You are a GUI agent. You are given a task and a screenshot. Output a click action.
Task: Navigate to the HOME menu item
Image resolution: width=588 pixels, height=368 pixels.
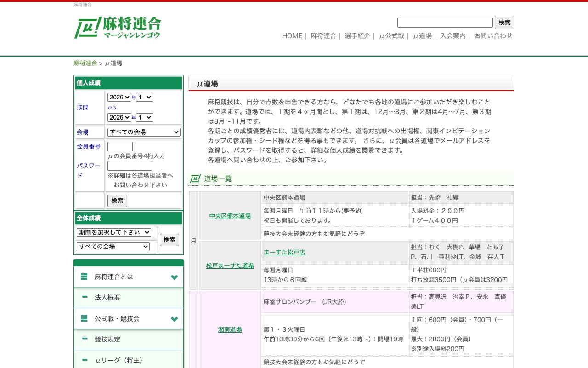tap(292, 36)
